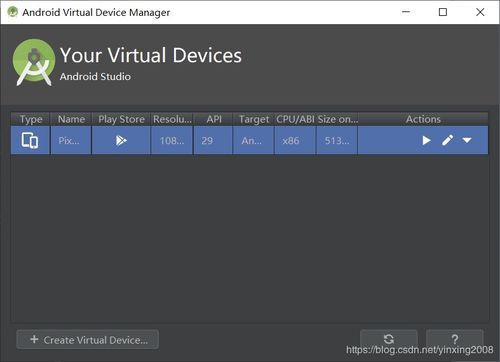Open more actions dropdown arrow for device

click(x=467, y=140)
